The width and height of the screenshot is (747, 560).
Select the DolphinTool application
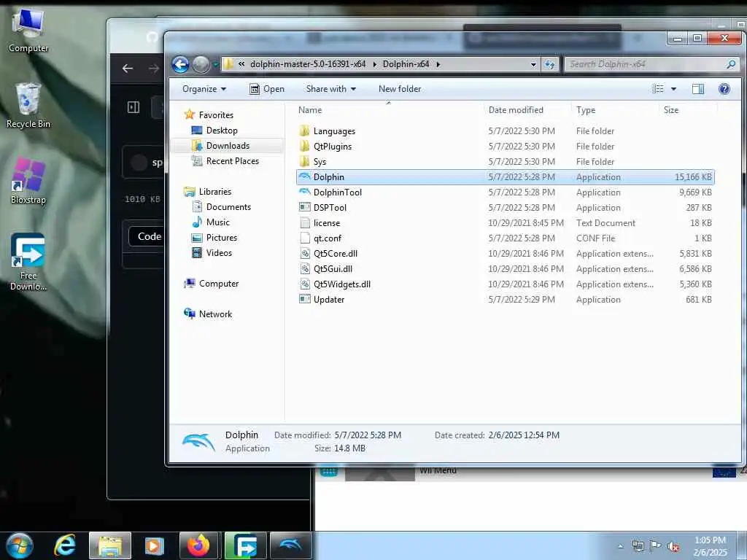pyautogui.click(x=337, y=192)
